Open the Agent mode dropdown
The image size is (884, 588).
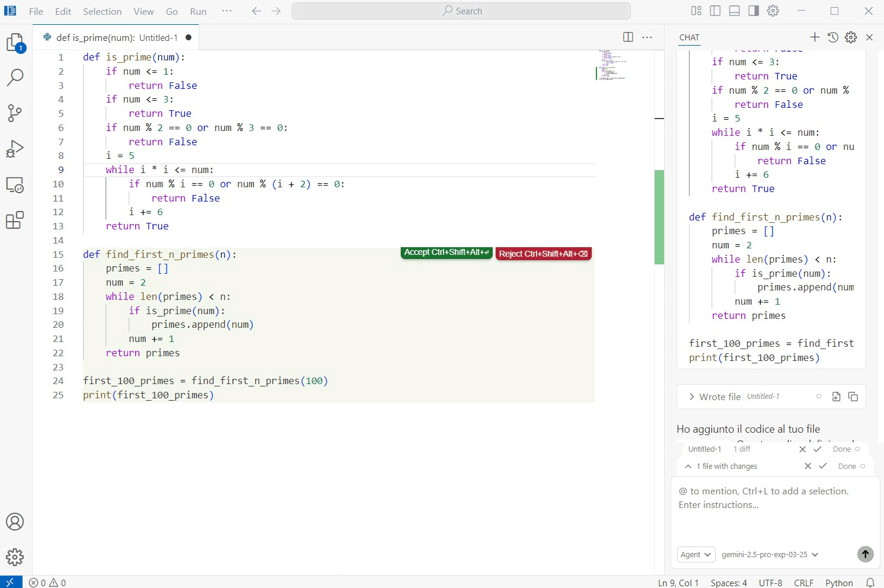[x=696, y=554]
